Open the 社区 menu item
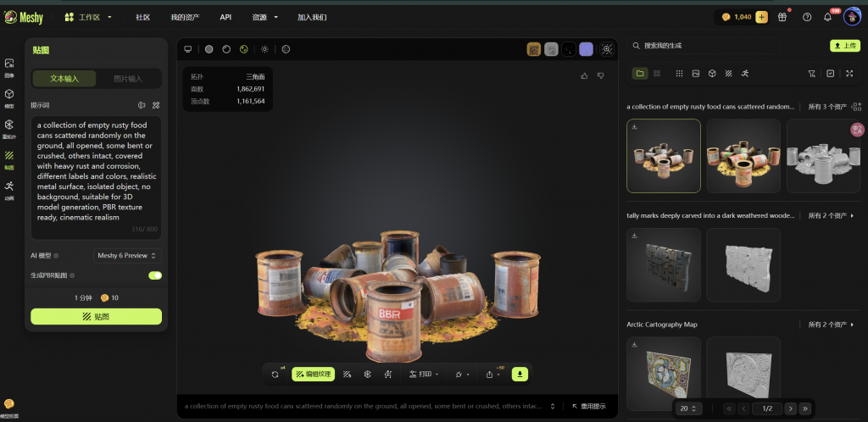Image resolution: width=868 pixels, height=422 pixels. pyautogui.click(x=142, y=17)
